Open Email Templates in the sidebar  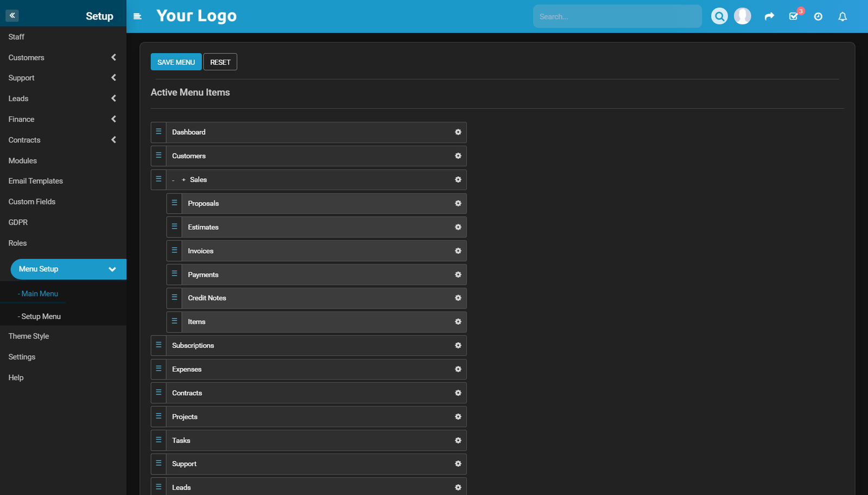coord(35,181)
